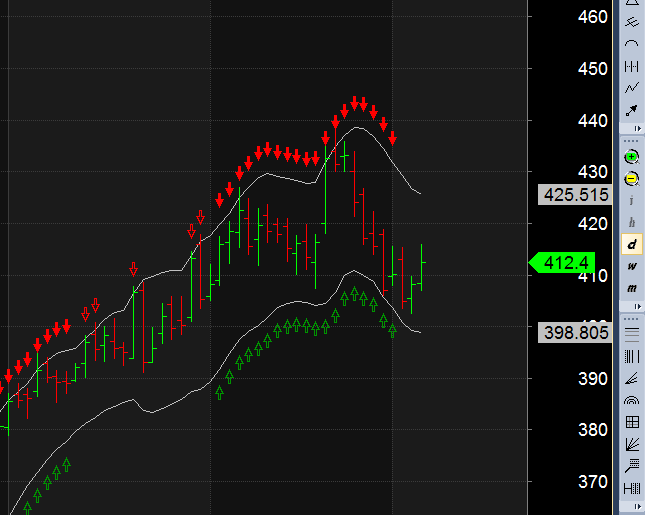Select horizontal retracement lines tool

631,333
